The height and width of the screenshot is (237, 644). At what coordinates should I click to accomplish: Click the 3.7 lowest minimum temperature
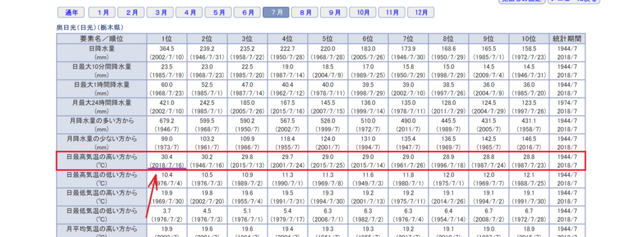click(x=167, y=211)
